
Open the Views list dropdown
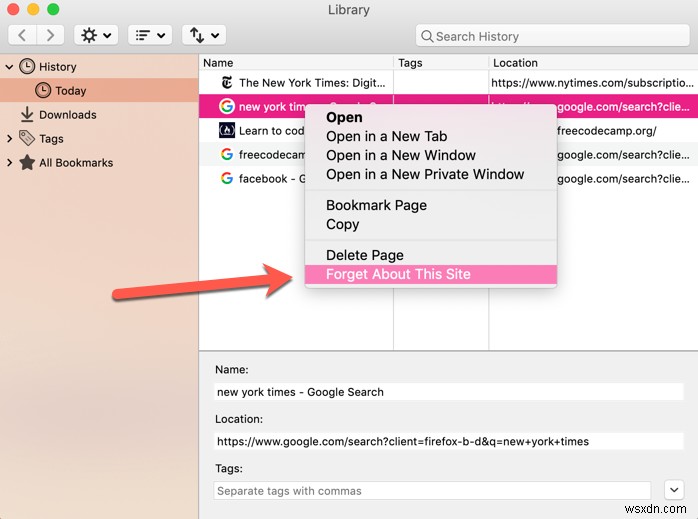click(150, 35)
